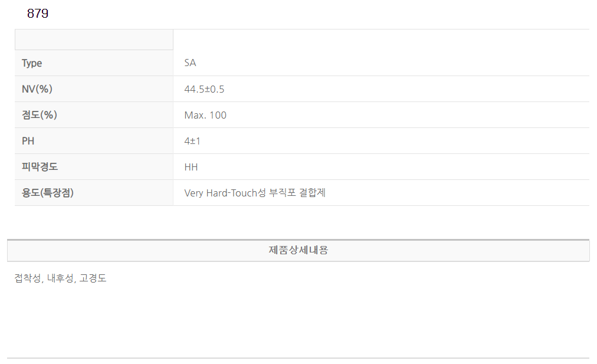The height and width of the screenshot is (364, 597).
Task: Select the Max. 100 viscosity value
Action: click(205, 115)
